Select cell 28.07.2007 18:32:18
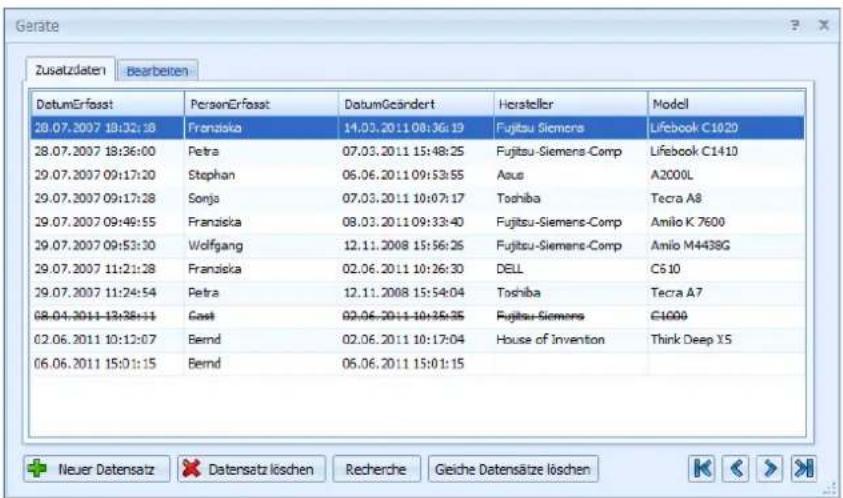The image size is (843, 498). pos(107,127)
